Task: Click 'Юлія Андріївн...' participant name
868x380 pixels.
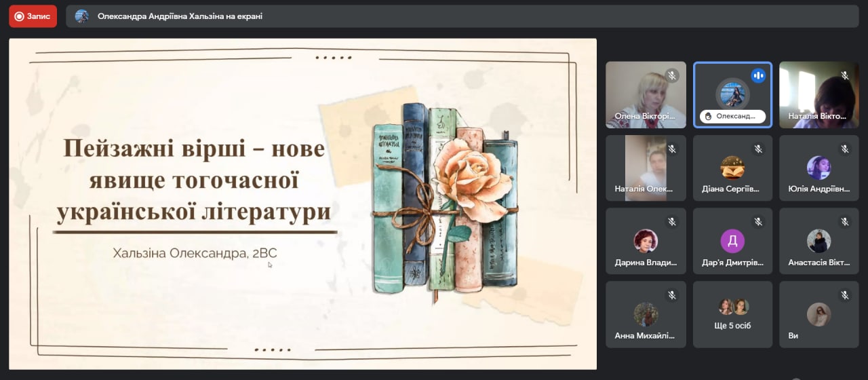Action: coord(819,189)
